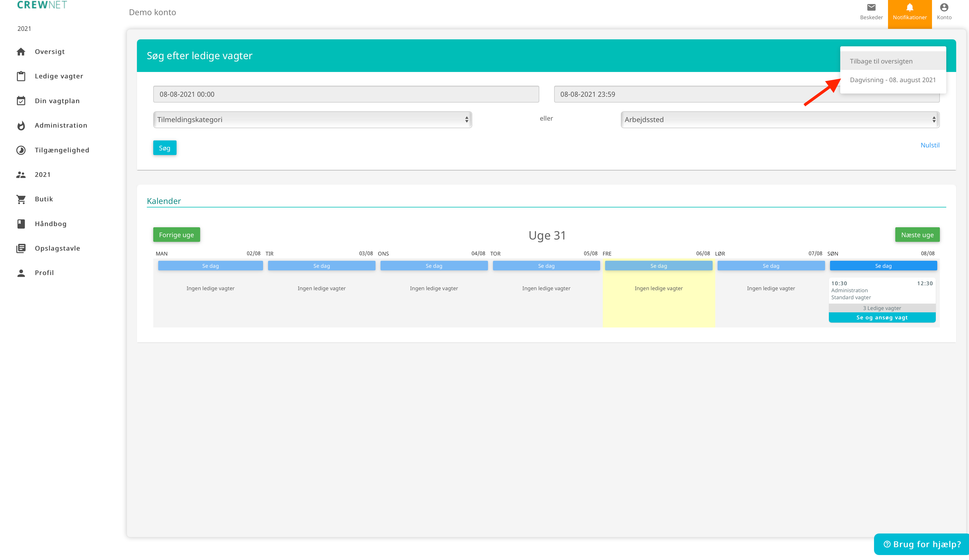Open the 2021 group sidebar item
969x560 pixels.
tap(43, 175)
